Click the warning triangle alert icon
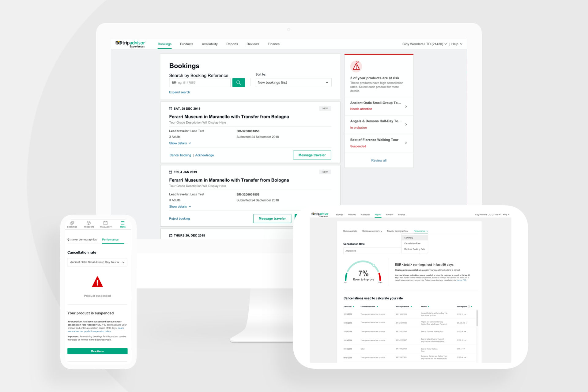This screenshot has width=588, height=392. [356, 67]
